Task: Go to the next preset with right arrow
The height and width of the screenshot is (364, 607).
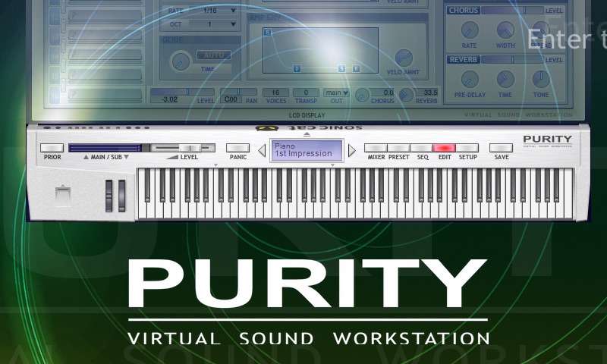Action: [351, 150]
